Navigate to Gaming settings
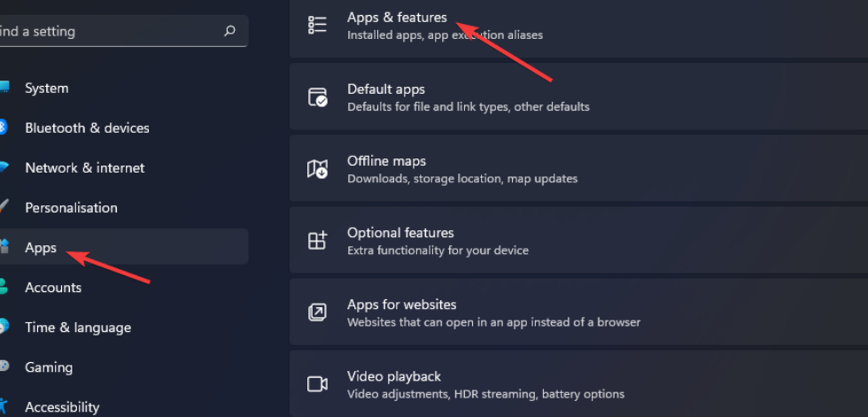Screen dimensions: 868x417 (49, 367)
